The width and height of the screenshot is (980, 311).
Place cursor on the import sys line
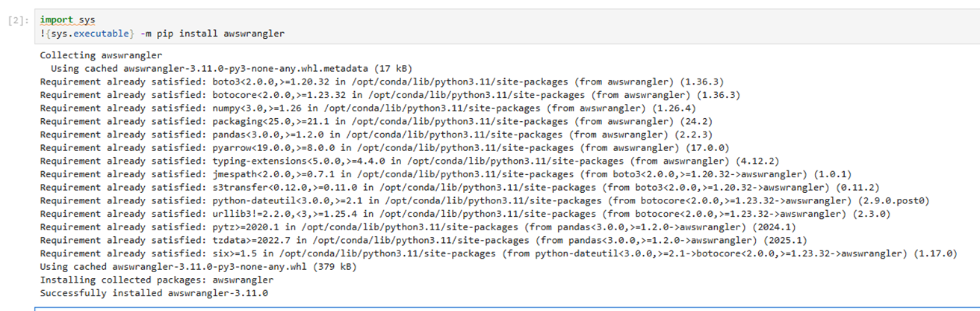coord(63,20)
